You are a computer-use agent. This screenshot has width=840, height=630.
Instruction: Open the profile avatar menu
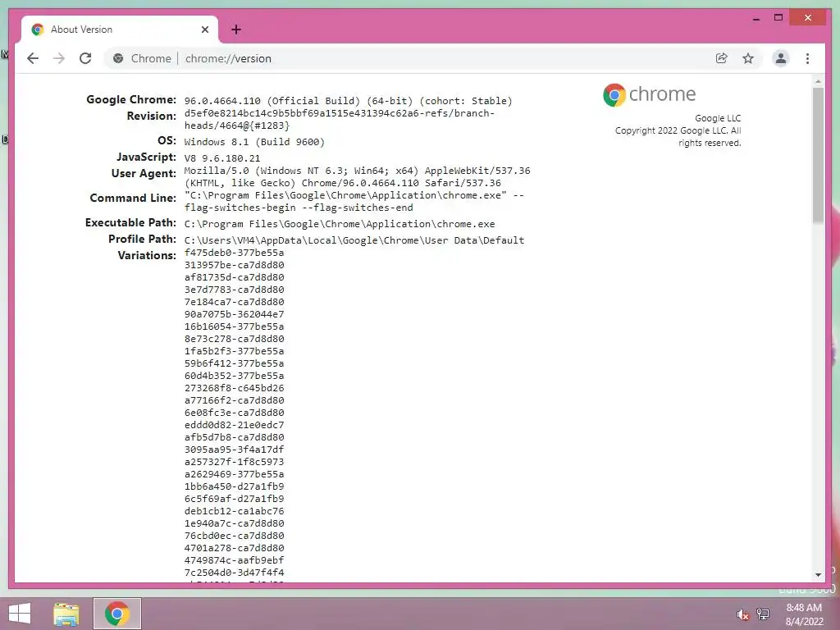781,58
